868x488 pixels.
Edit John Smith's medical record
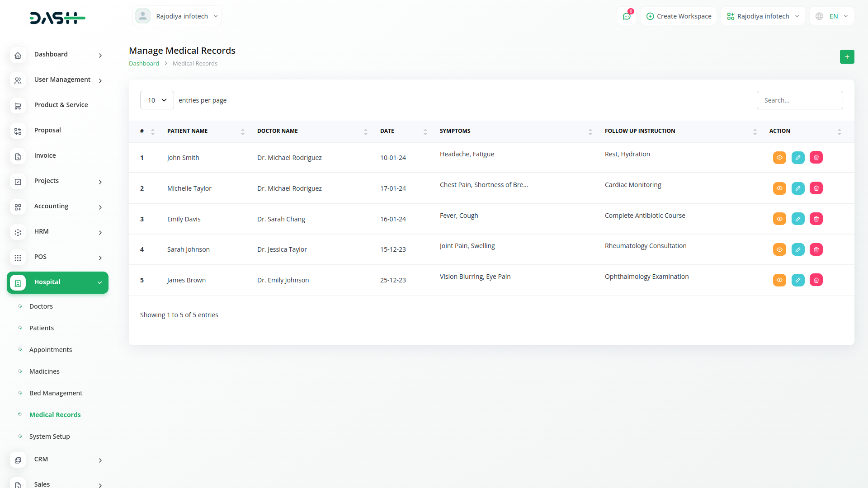click(x=798, y=158)
